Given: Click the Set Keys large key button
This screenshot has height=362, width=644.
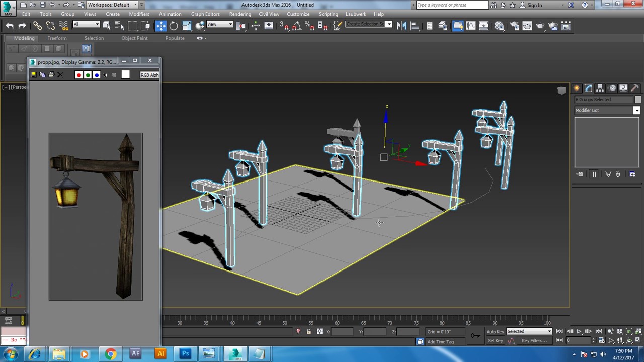Looking at the screenshot, I should (475, 336).
